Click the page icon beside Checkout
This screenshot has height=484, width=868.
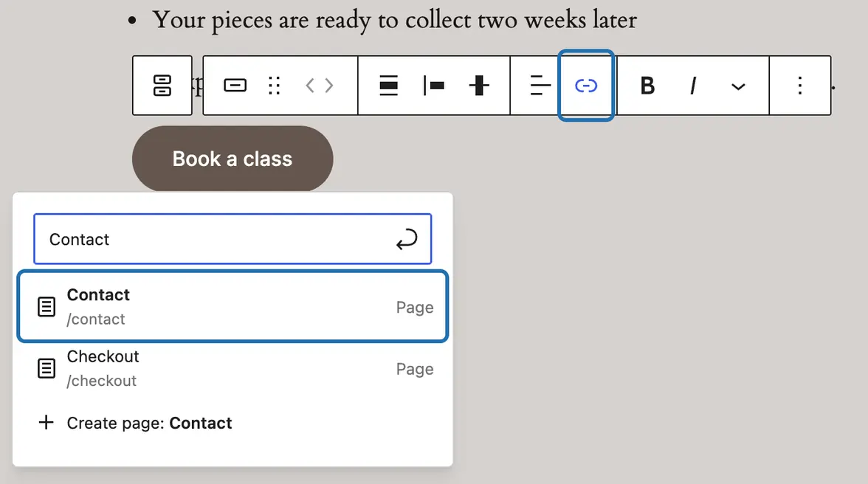tap(46, 368)
